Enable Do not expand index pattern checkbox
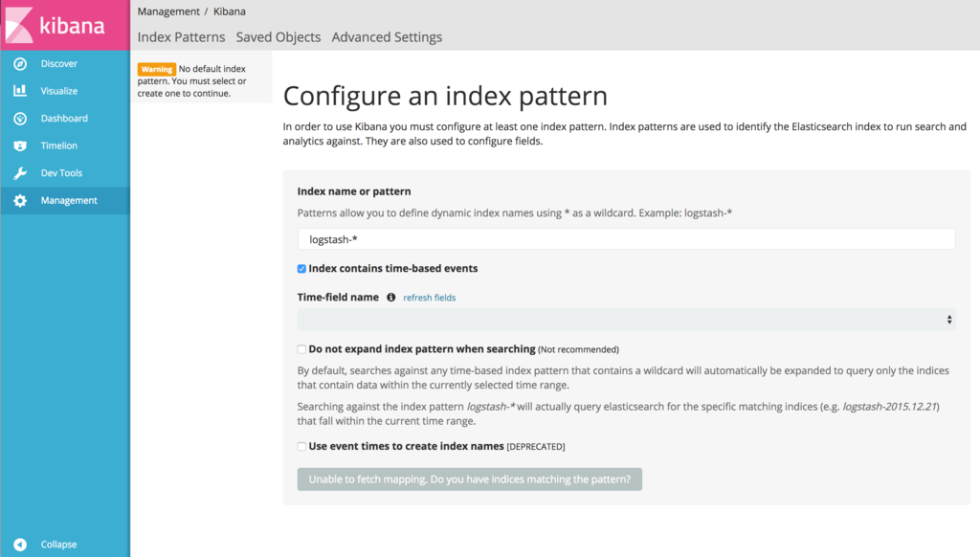This screenshot has height=557, width=980. click(301, 349)
